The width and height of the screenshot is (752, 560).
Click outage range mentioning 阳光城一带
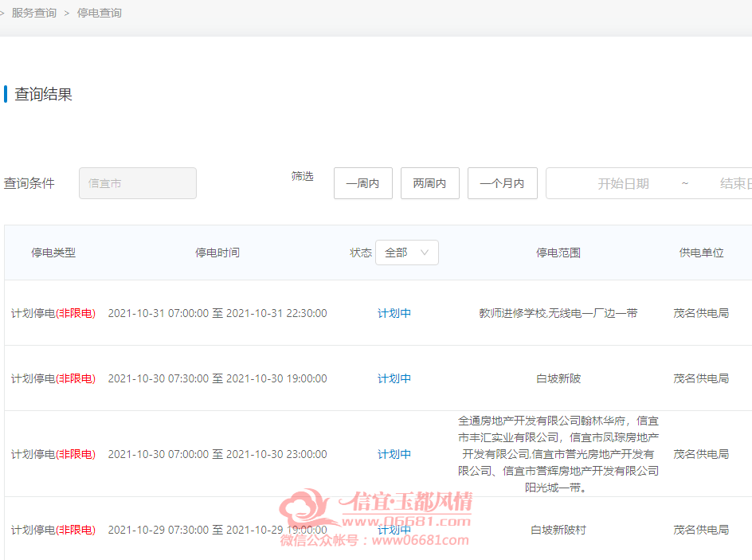point(558,454)
